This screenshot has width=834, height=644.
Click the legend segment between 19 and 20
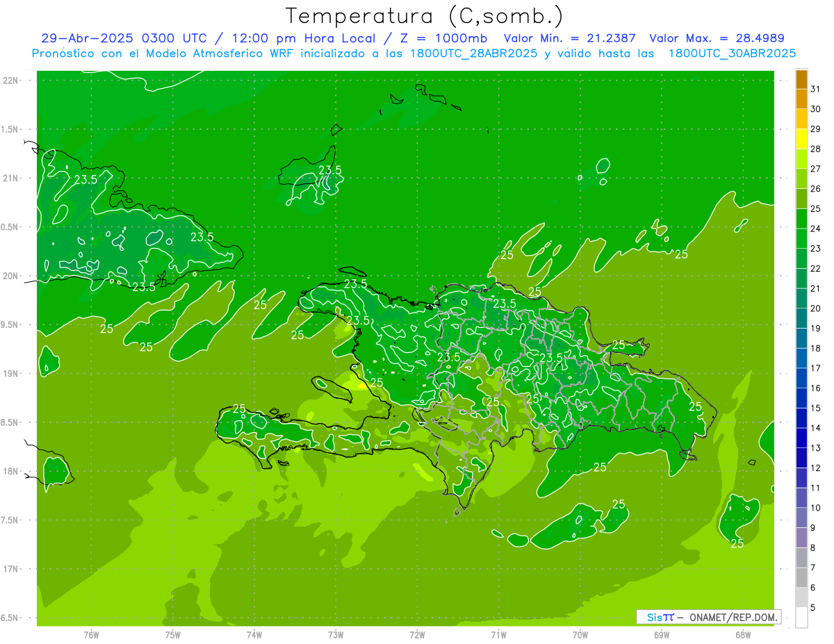(801, 318)
